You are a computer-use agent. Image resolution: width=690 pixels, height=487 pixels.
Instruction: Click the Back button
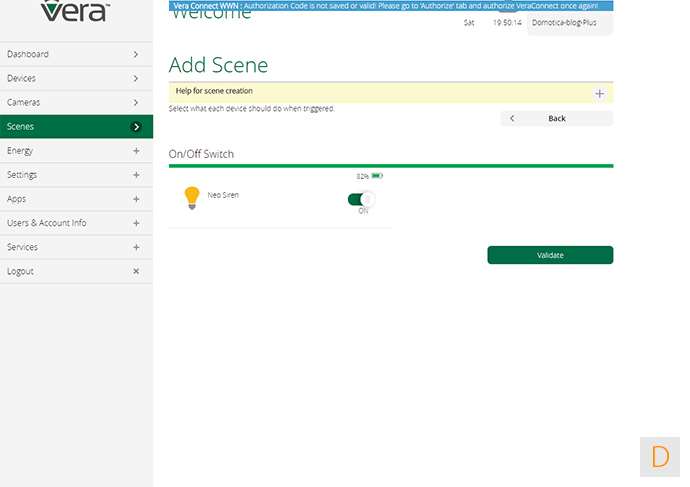557,118
